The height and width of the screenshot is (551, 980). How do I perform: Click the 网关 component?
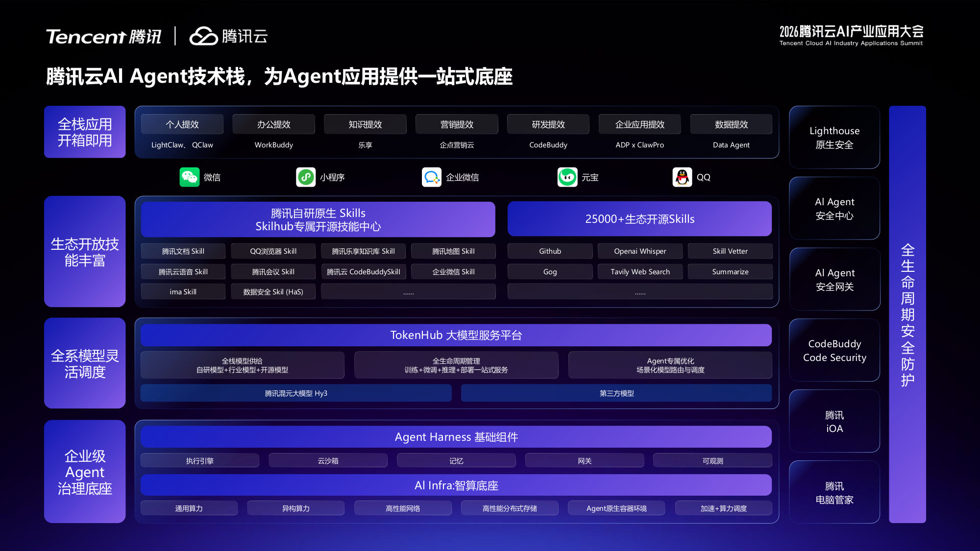click(x=585, y=461)
